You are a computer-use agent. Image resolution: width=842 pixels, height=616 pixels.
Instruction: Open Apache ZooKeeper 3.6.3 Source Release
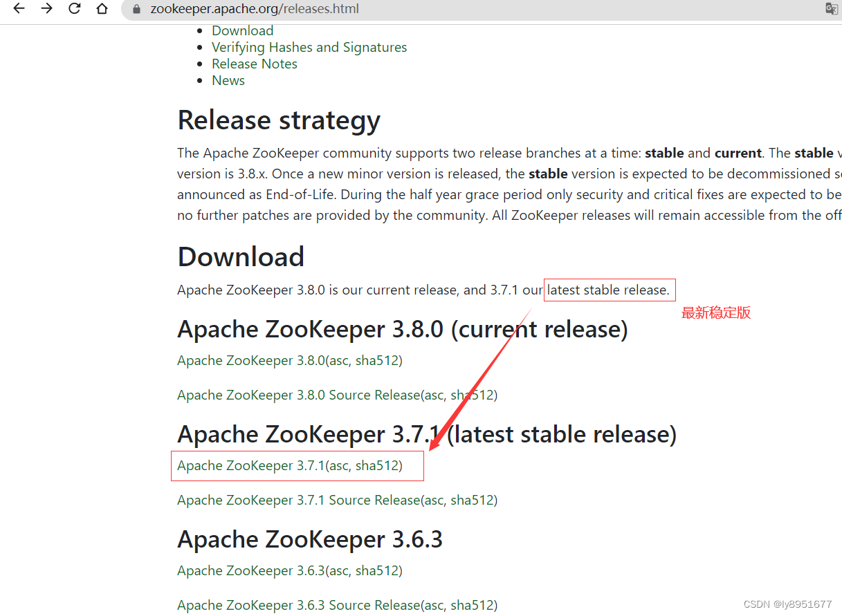click(298, 605)
